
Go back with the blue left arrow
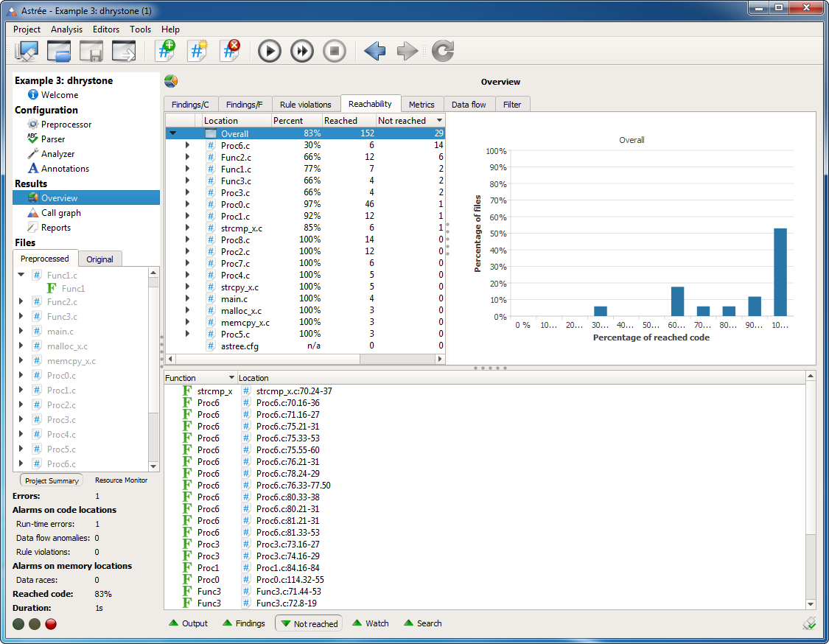pos(375,52)
